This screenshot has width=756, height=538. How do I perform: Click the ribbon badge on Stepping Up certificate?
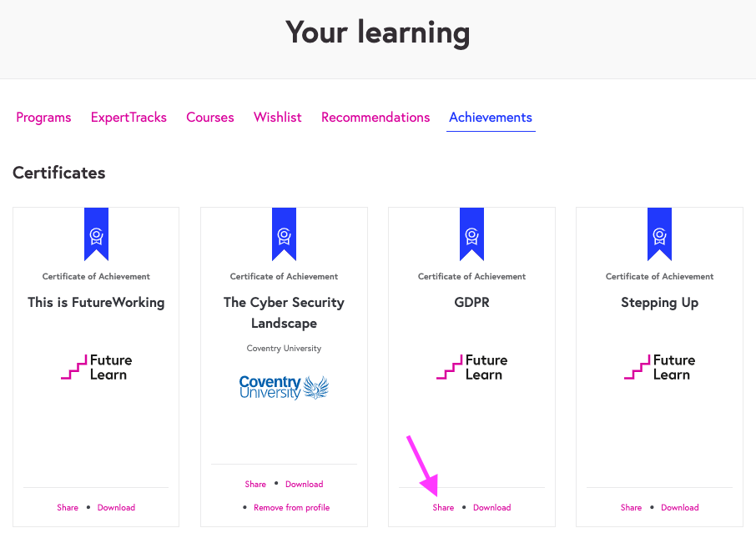(659, 234)
